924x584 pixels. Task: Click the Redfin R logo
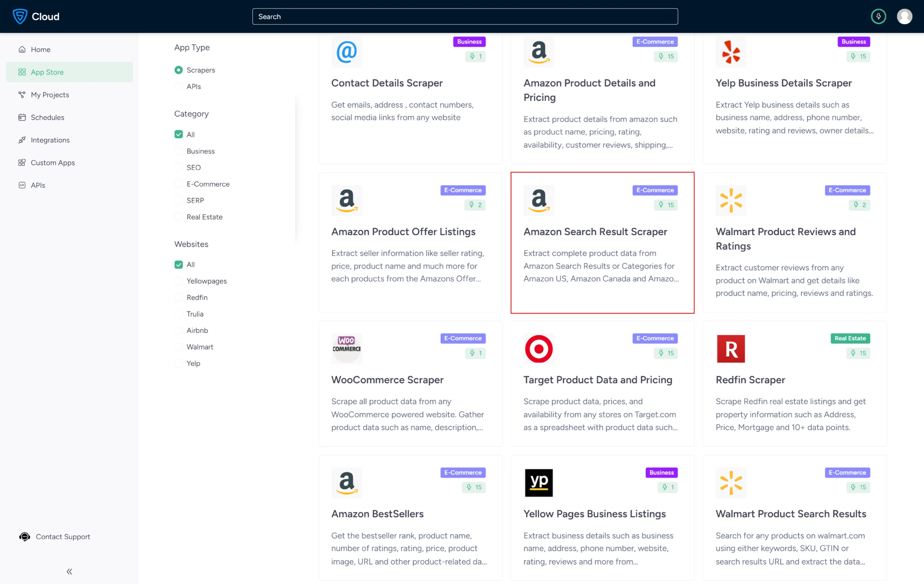pos(731,349)
